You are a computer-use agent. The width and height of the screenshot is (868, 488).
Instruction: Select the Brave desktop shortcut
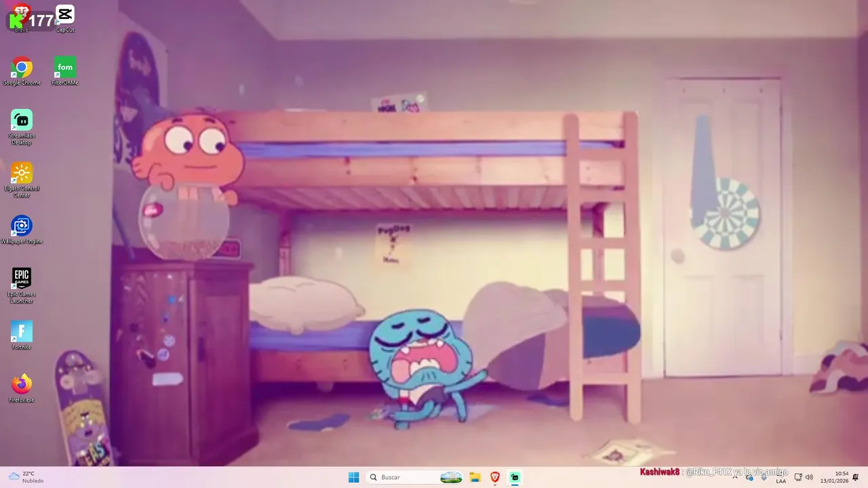point(21,18)
